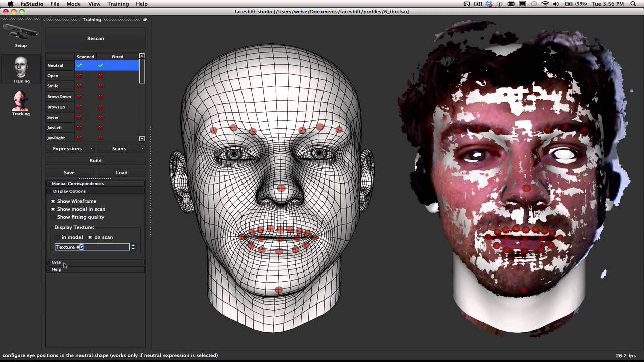The image size is (644, 362).
Task: Click the Build button
Action: click(x=96, y=161)
